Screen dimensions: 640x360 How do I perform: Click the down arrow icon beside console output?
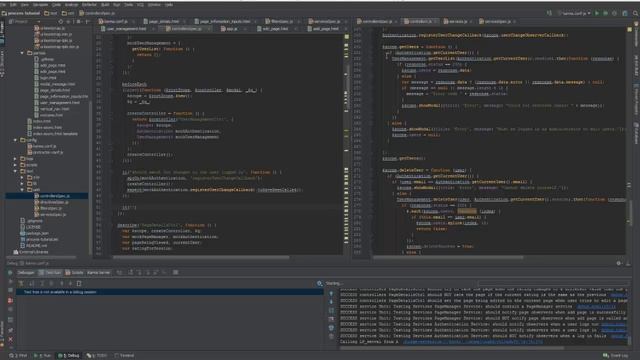pos(331,302)
